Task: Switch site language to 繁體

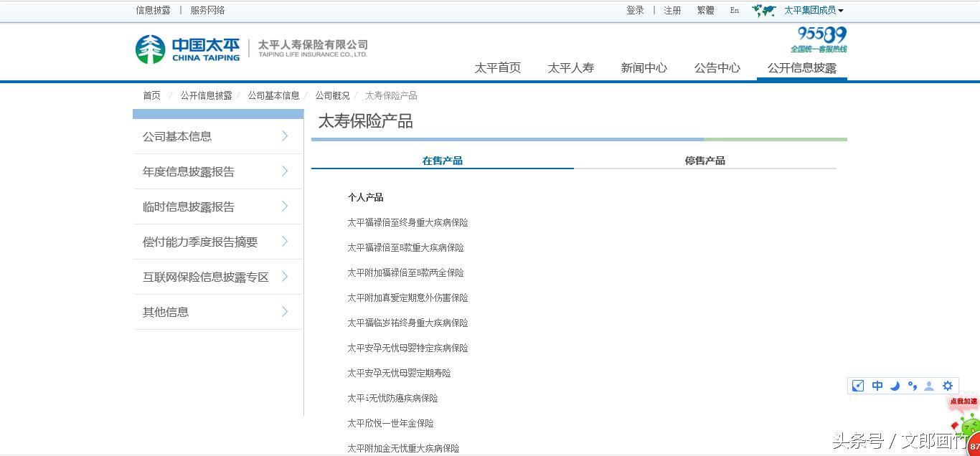Action: tap(705, 10)
